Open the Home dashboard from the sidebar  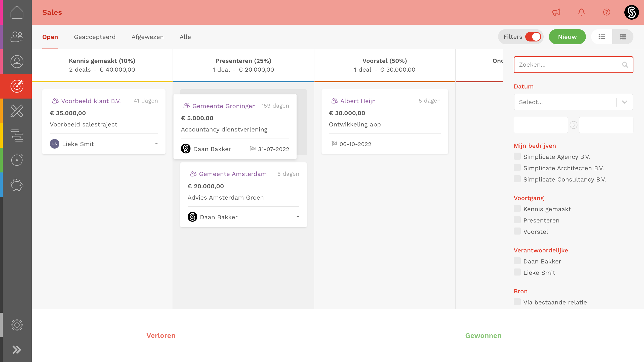pyautogui.click(x=17, y=12)
